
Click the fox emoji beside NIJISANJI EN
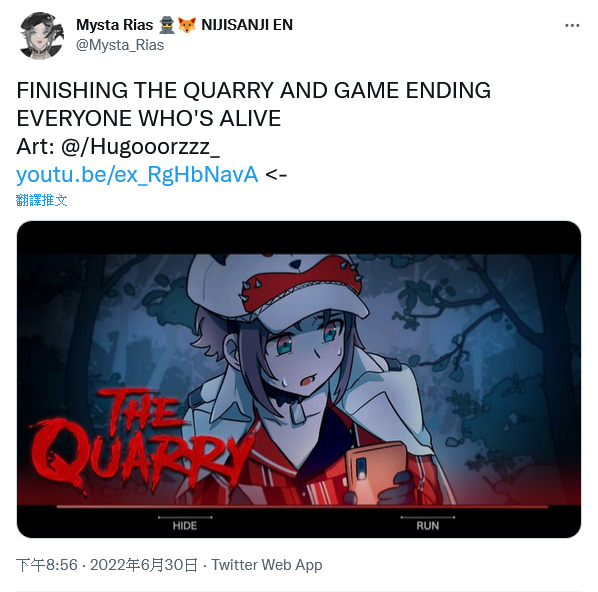coord(187,25)
